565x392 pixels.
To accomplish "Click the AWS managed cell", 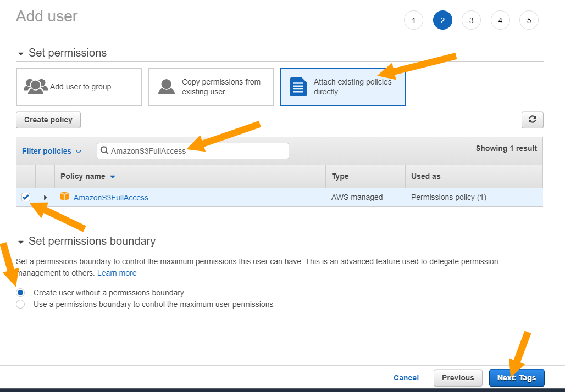I will click(x=357, y=197).
